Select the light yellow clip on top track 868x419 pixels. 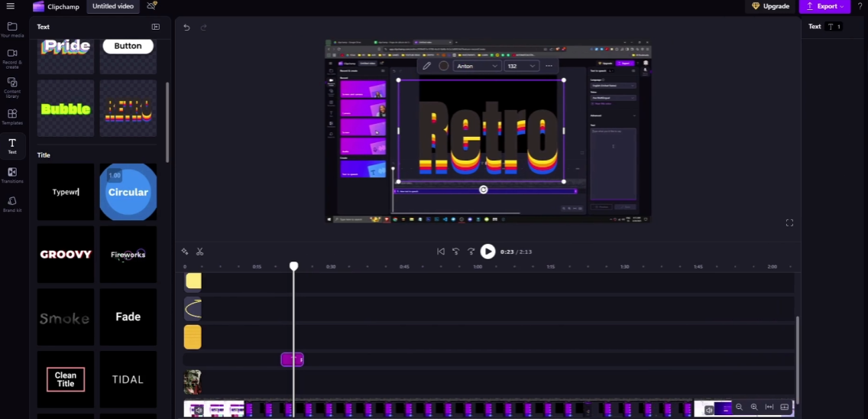(x=193, y=281)
